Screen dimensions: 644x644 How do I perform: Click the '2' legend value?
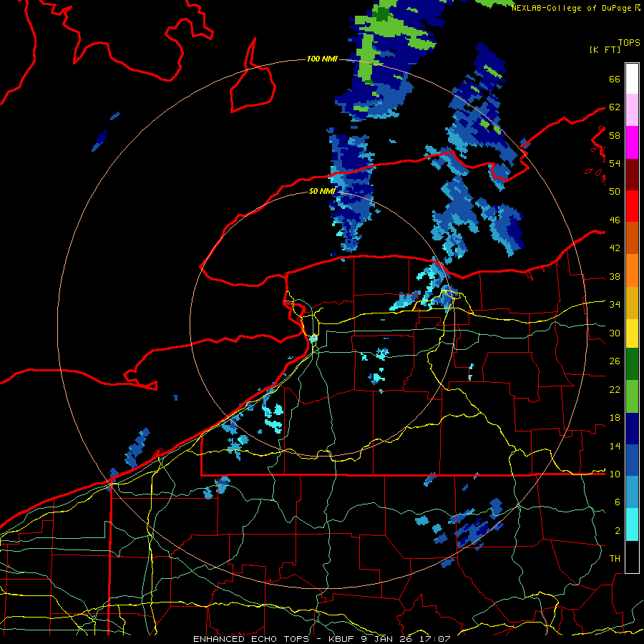click(x=618, y=531)
